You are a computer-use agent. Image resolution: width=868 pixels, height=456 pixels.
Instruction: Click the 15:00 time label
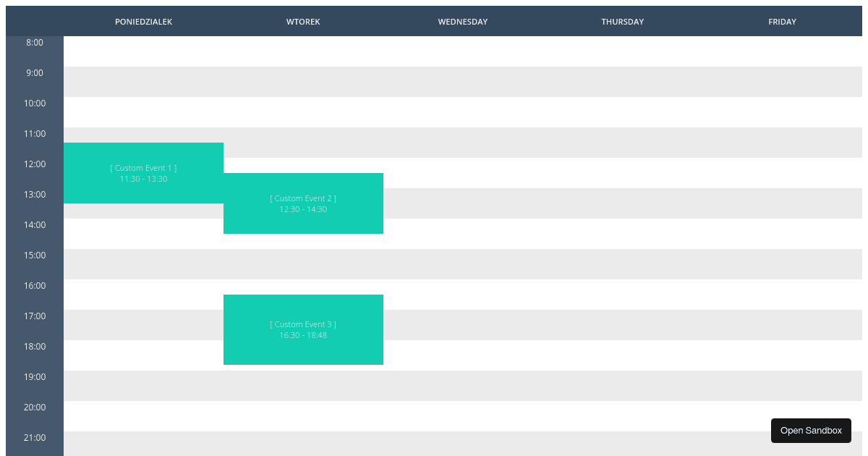tap(34, 255)
